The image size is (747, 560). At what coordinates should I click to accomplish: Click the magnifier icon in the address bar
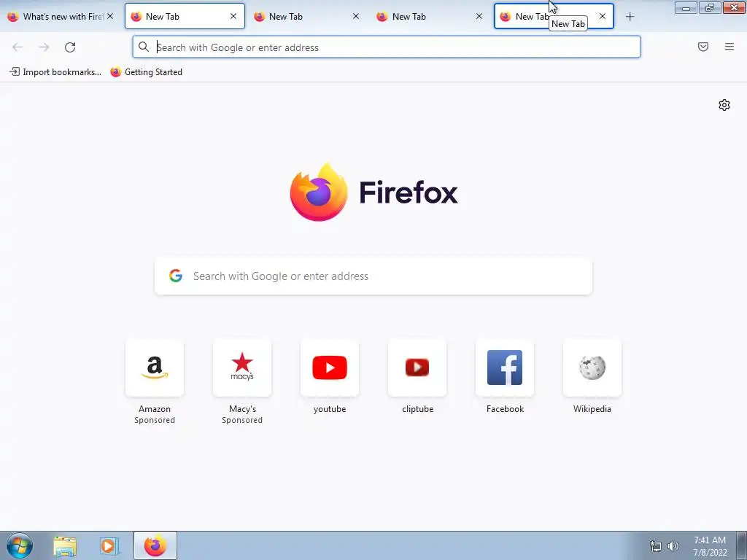(x=144, y=47)
